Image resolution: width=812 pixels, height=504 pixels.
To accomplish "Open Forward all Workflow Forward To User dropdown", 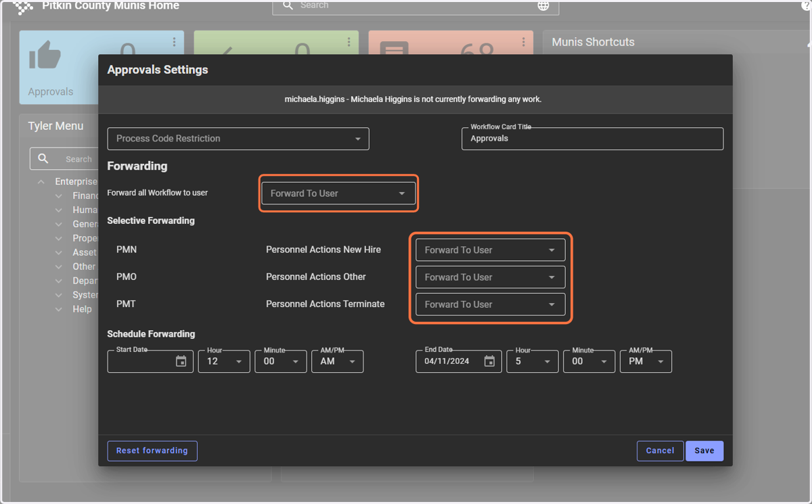I will point(338,193).
